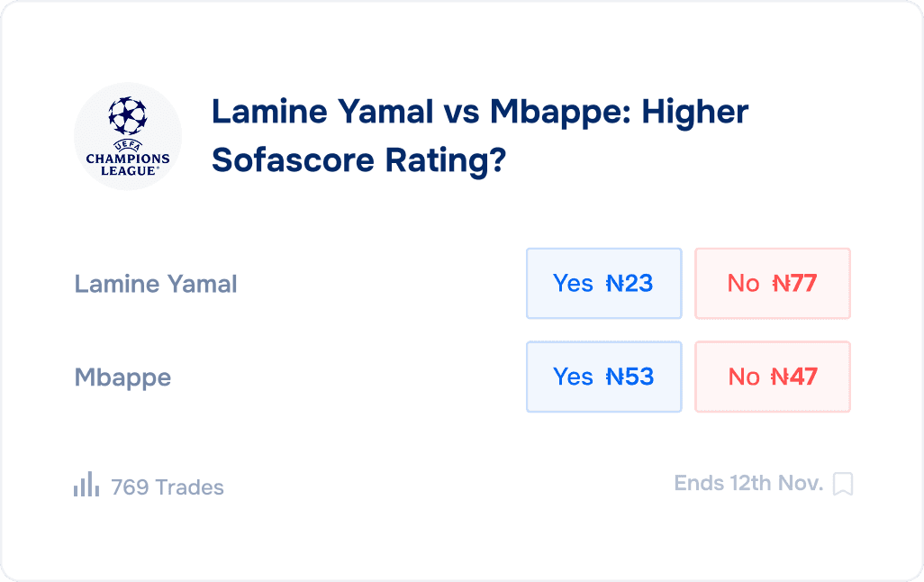Click the UEFA Champions League logo
Image resolution: width=924 pixels, height=582 pixels.
128,136
